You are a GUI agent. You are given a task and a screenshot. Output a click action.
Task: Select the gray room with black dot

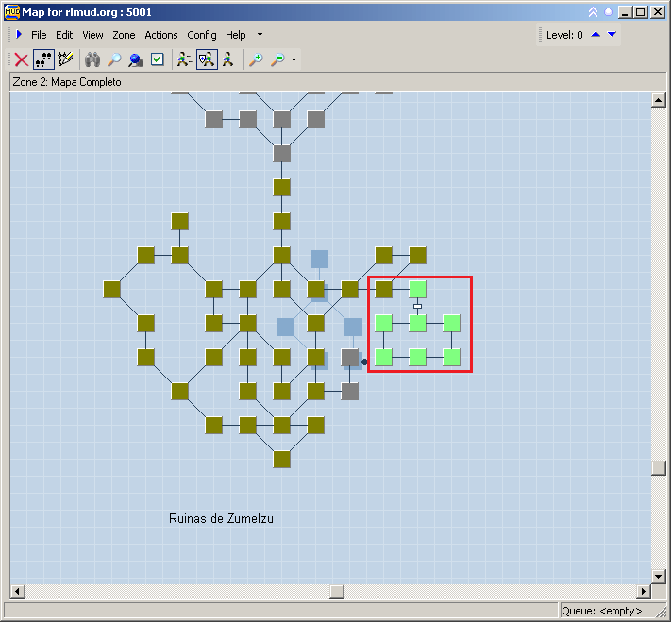click(x=350, y=358)
